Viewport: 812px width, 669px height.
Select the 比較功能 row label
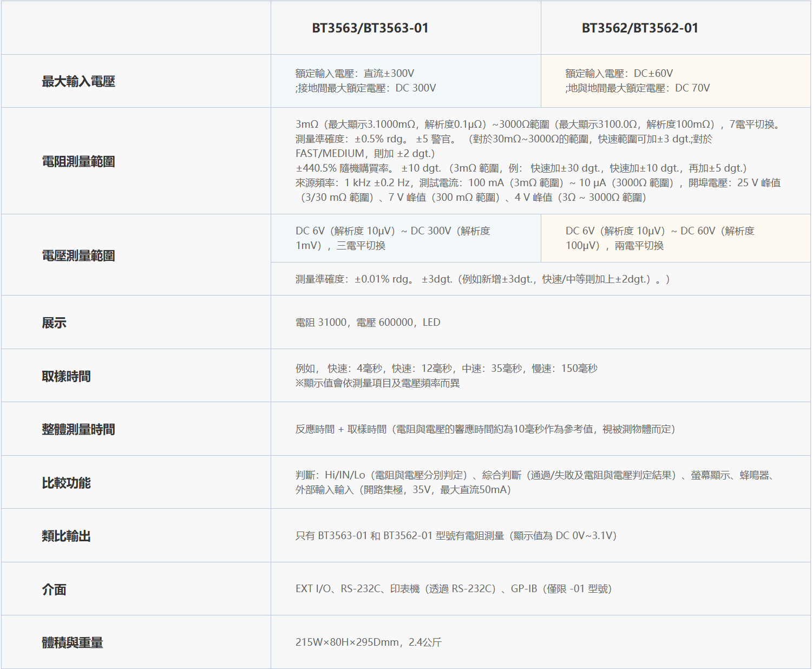(66, 483)
